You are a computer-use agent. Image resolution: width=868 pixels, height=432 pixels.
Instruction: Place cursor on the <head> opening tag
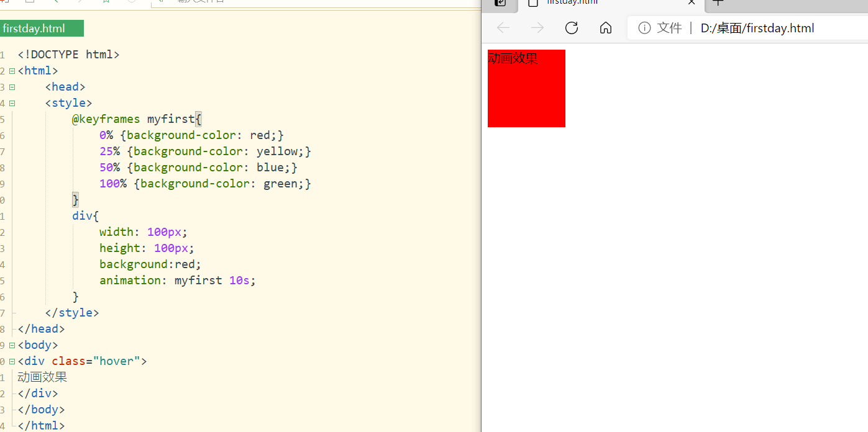coord(65,87)
